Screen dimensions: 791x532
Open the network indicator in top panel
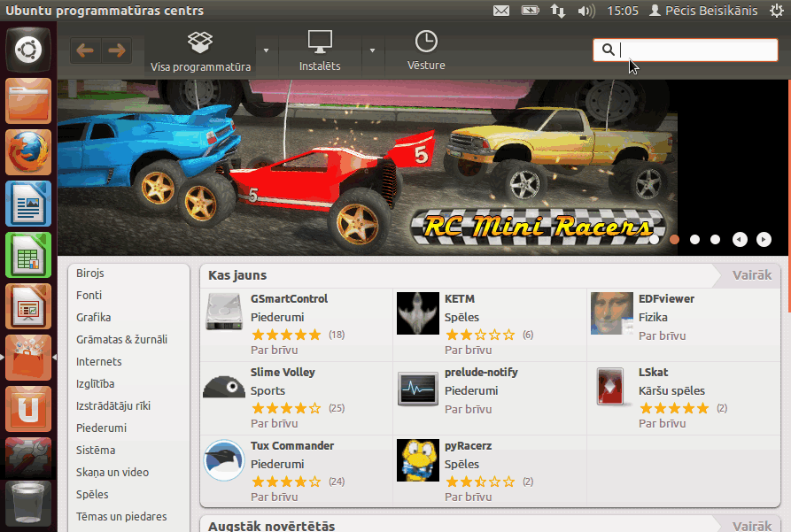(558, 11)
